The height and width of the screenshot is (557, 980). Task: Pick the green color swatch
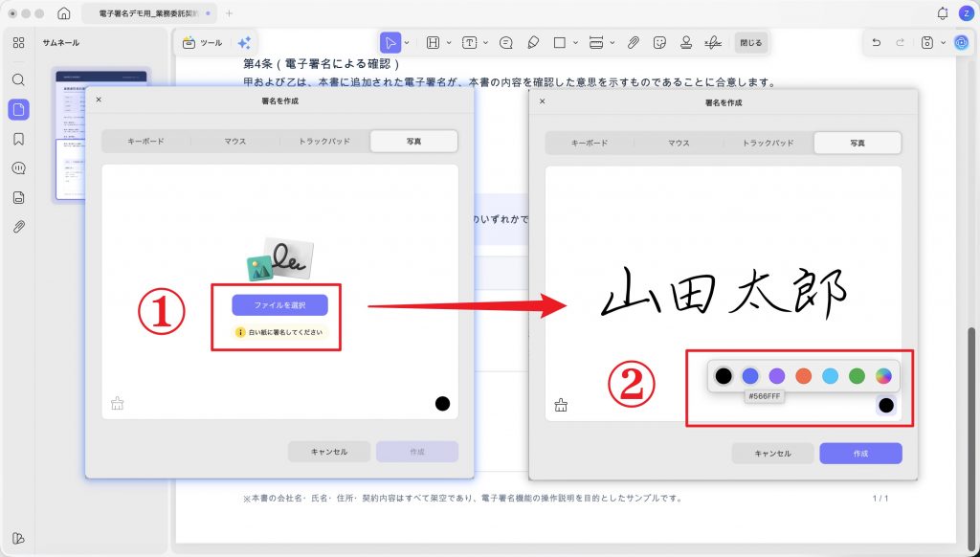(x=857, y=376)
